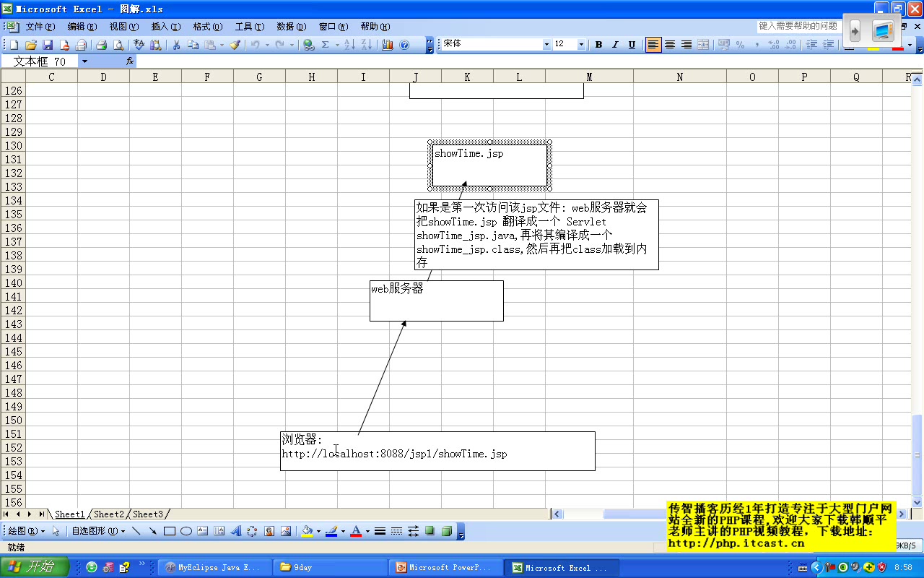Click the fx insert function button
Image resolution: width=924 pixels, height=578 pixels.
click(130, 61)
